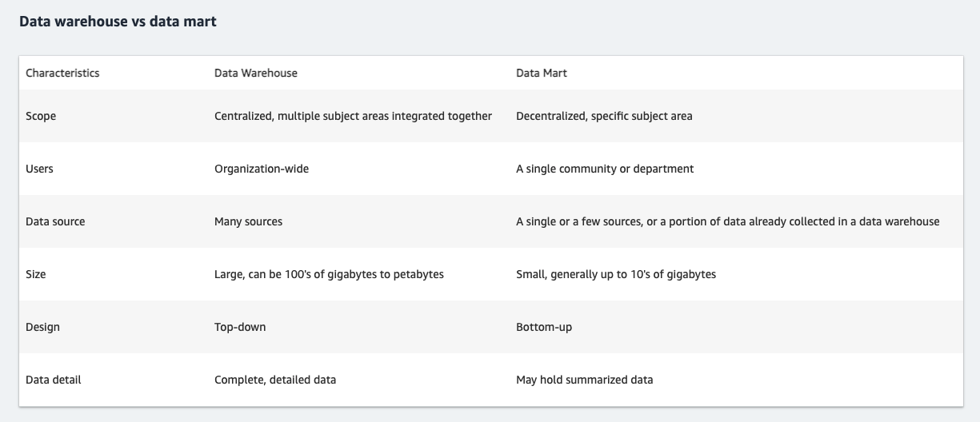Click the "Data warehouse vs data mart" heading
Screen dimensions: 980x422
tap(118, 22)
